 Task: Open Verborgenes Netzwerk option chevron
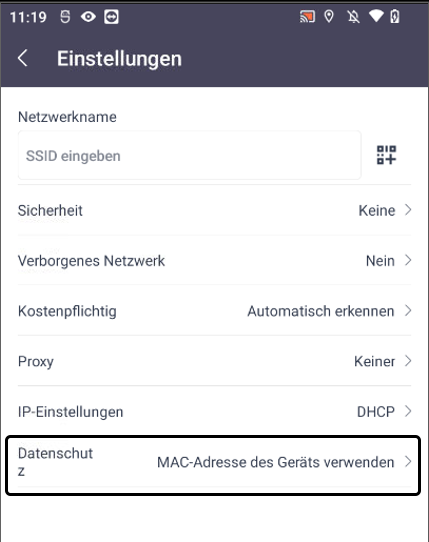coord(408,260)
